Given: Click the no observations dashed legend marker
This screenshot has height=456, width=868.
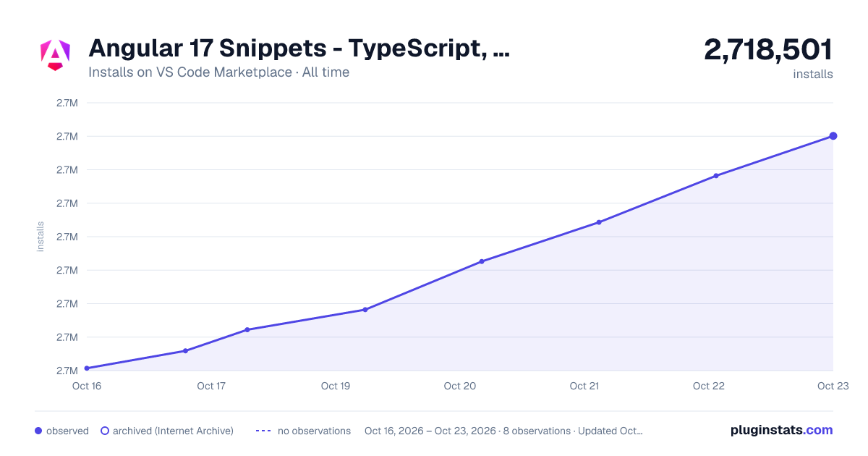Looking at the screenshot, I should pyautogui.click(x=263, y=431).
